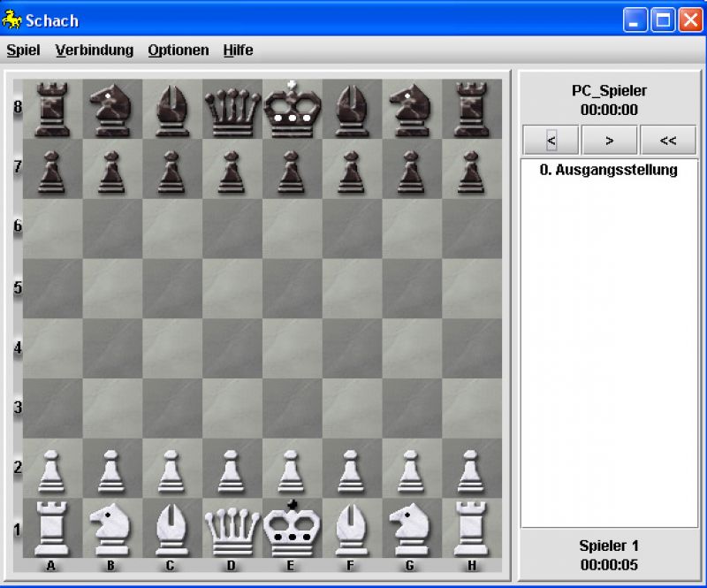The image size is (707, 588).
Task: Select the black rook on H8
Action: (471, 110)
